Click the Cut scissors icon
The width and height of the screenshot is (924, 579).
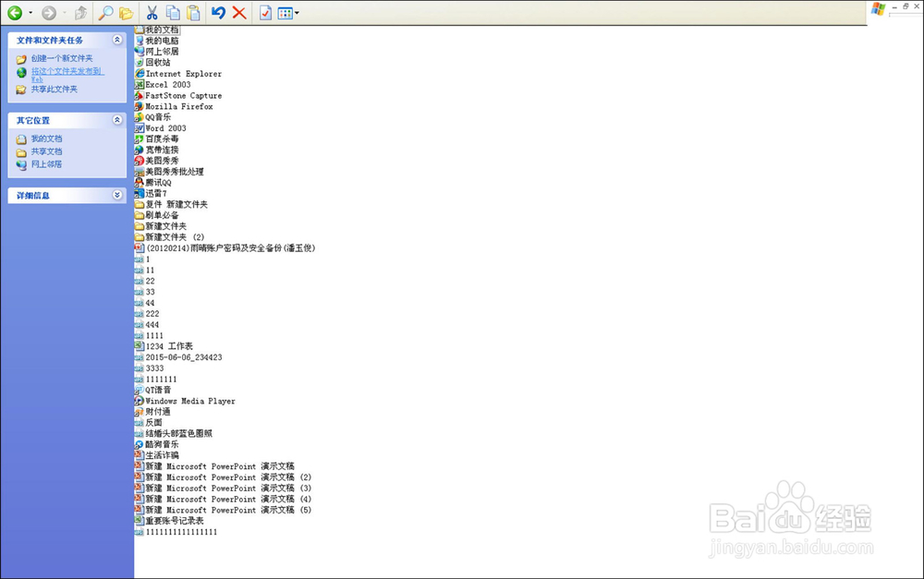(x=152, y=12)
